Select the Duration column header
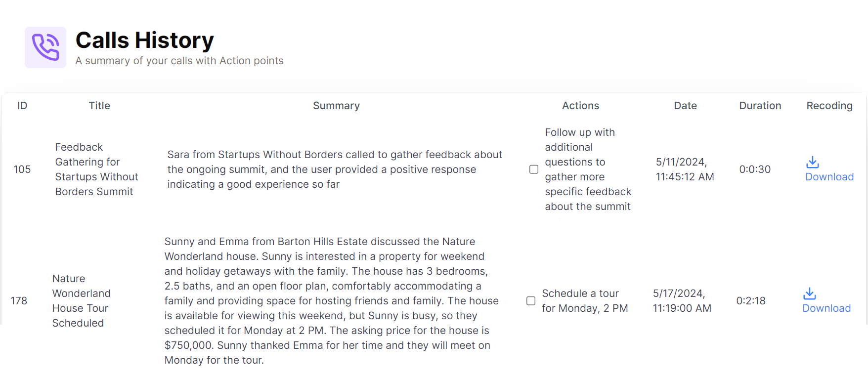Image resolution: width=868 pixels, height=377 pixels. click(x=760, y=106)
